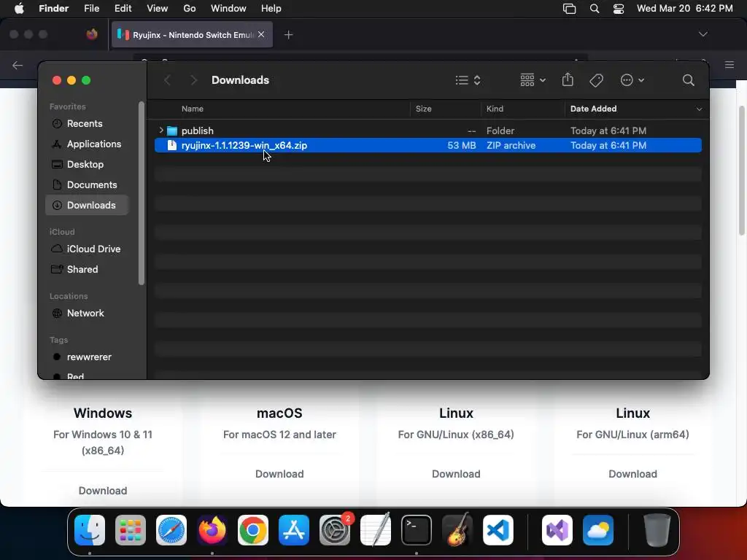The width and height of the screenshot is (747, 560).
Task: Launch GarageBand from the Dock
Action: (x=457, y=530)
